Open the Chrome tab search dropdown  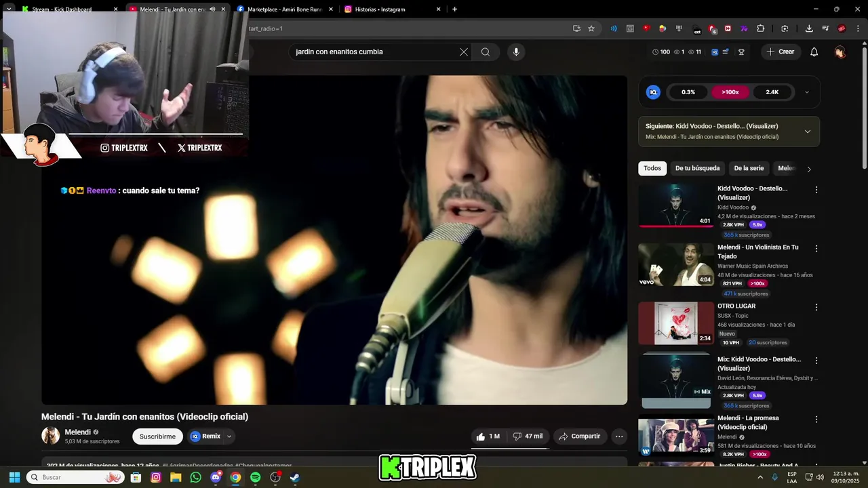9,9
